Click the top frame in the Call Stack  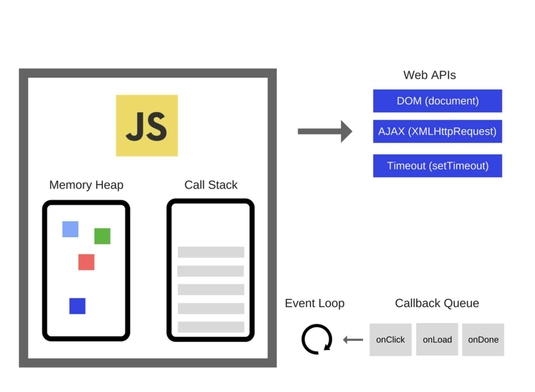(211, 252)
